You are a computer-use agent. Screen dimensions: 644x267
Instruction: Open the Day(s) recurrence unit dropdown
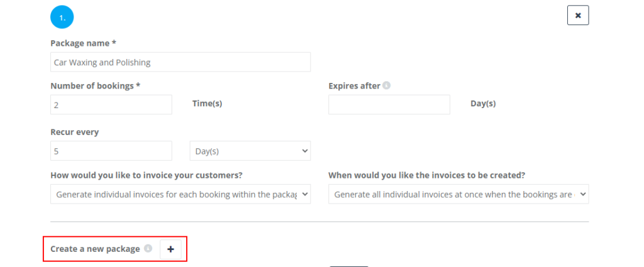(250, 151)
